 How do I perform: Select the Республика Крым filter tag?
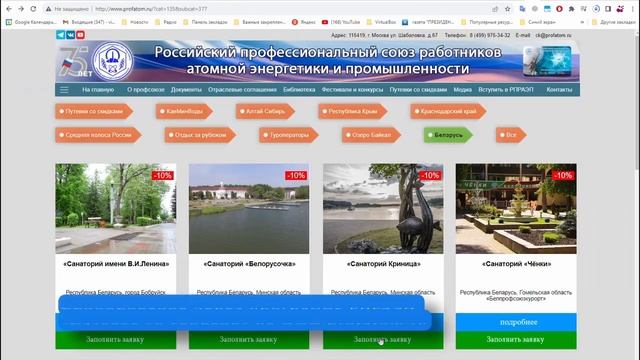(x=353, y=111)
